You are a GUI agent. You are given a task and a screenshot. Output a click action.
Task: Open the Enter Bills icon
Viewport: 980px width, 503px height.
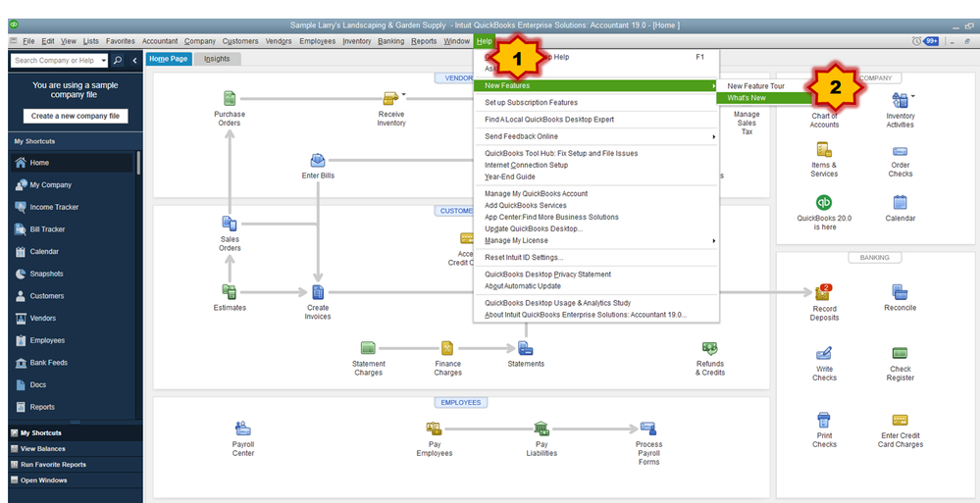tap(318, 161)
